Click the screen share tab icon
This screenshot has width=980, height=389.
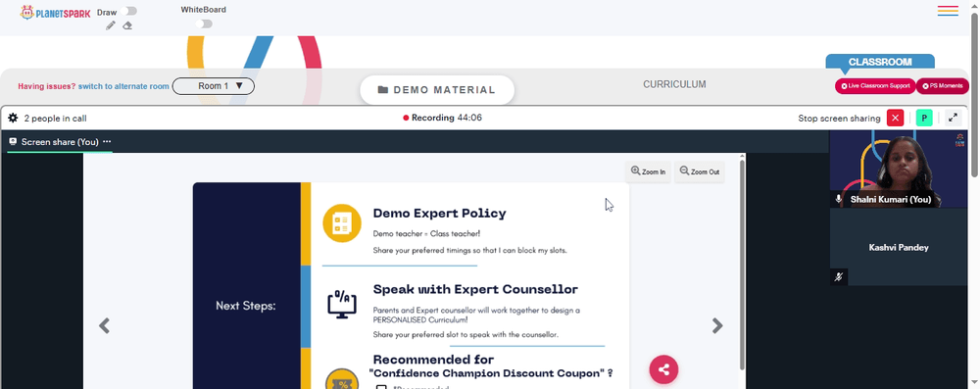(13, 142)
